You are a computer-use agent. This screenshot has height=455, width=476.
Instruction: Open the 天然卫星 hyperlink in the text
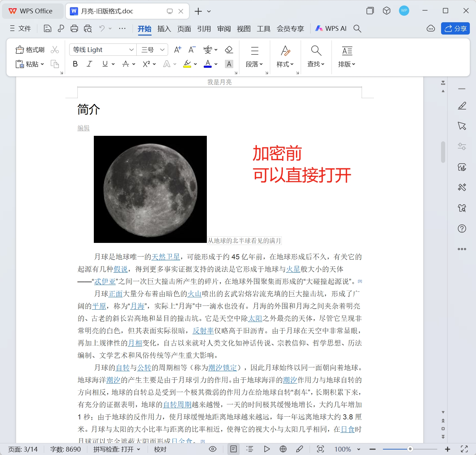166,257
